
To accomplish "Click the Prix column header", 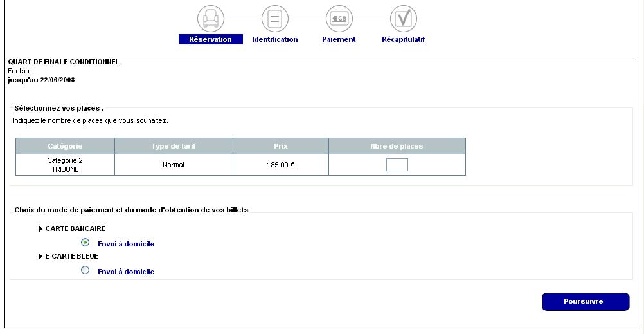I will click(x=281, y=147).
